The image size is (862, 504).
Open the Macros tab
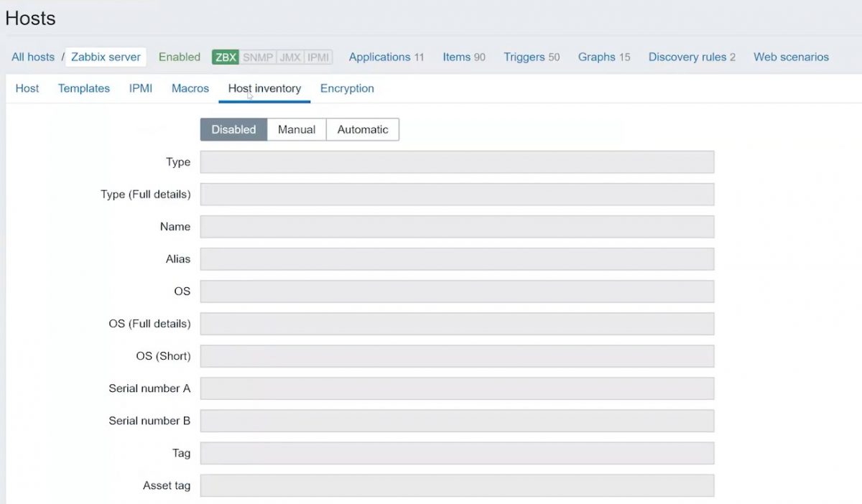click(x=190, y=88)
